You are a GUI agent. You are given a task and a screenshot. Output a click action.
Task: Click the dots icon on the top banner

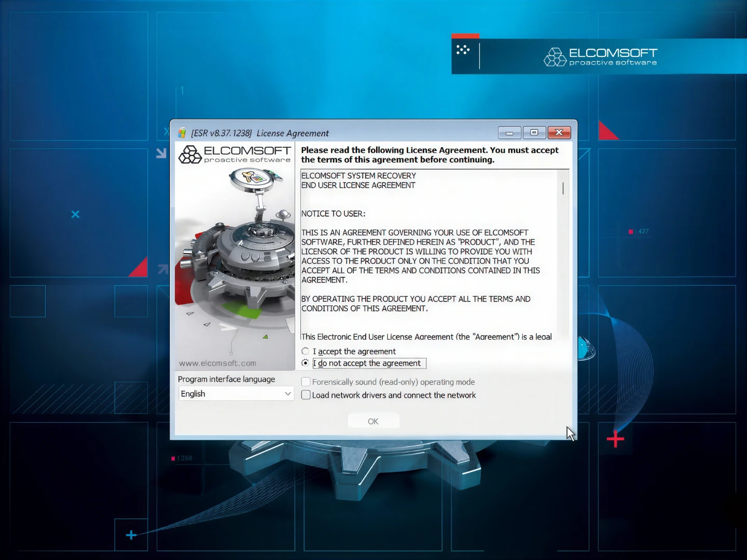463,50
